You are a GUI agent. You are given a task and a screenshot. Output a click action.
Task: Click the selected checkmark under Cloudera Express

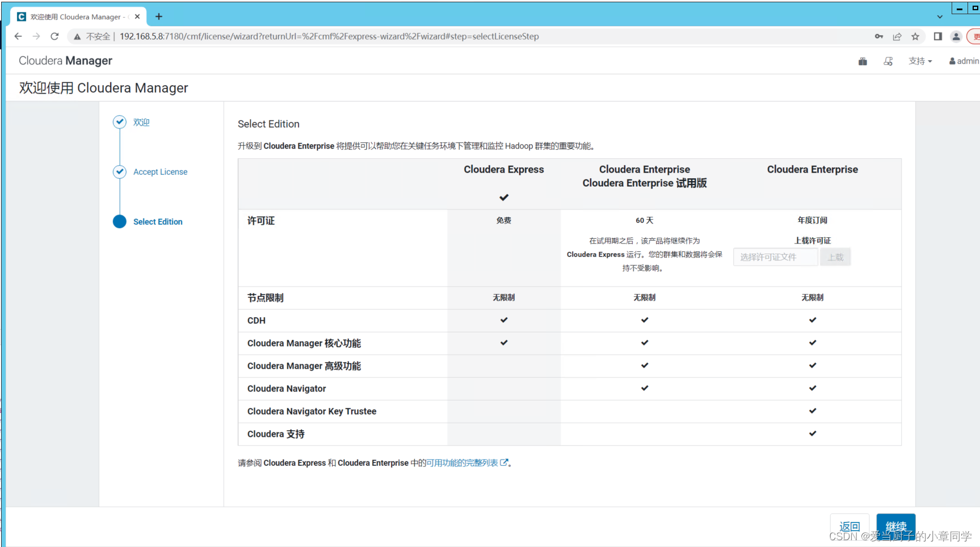(504, 197)
